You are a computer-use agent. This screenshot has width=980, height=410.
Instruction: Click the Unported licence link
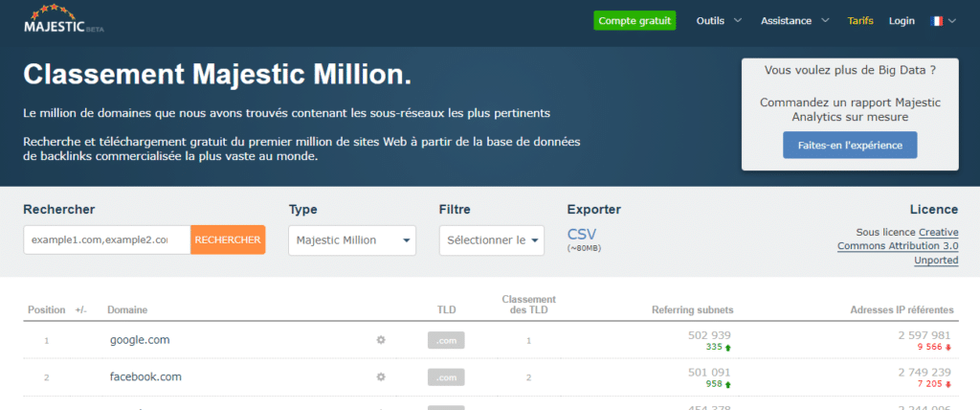click(936, 260)
